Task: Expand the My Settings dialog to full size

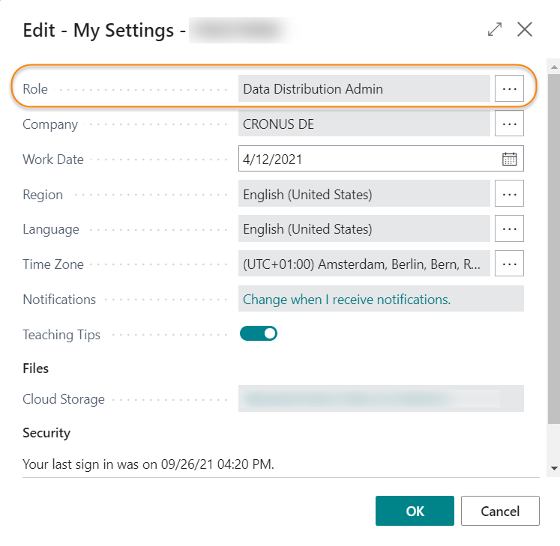Action: tap(495, 29)
